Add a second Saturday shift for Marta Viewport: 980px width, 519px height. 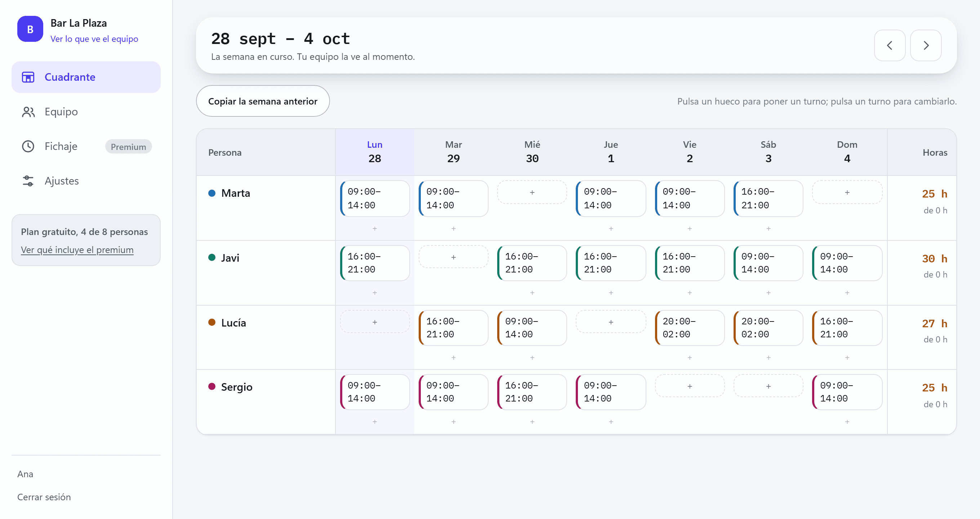[768, 228]
